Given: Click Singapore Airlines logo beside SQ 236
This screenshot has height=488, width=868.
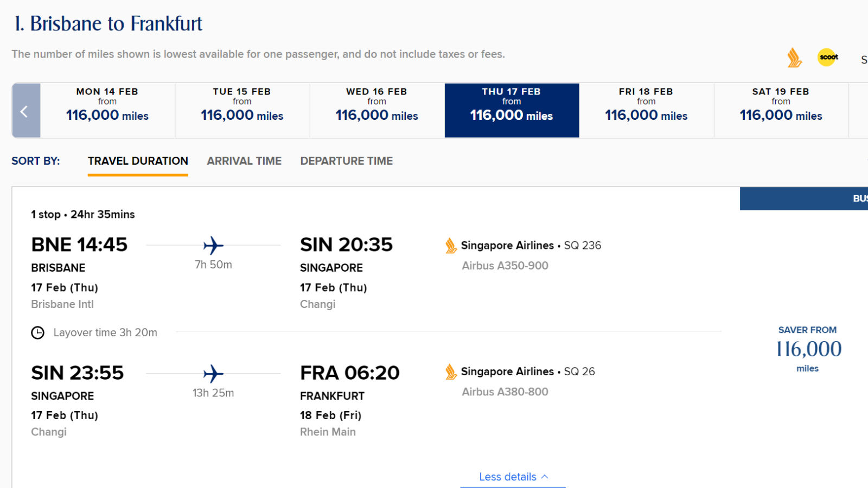Looking at the screenshot, I should [x=451, y=246].
